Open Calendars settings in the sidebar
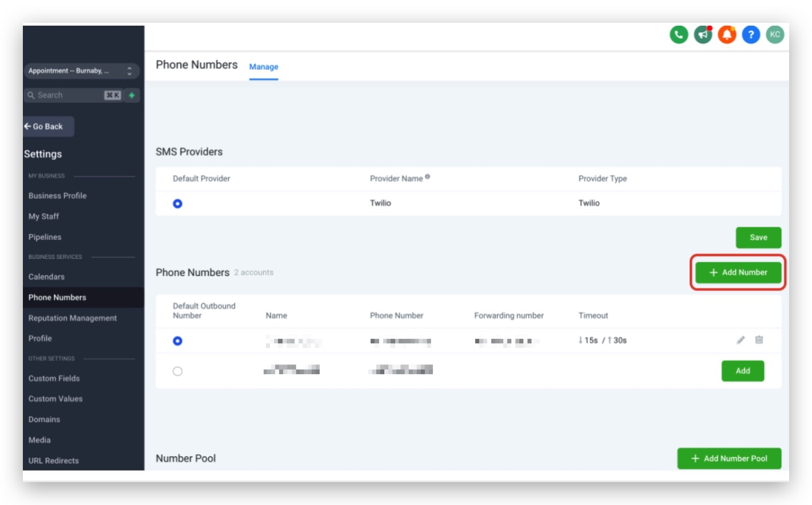This screenshot has width=812, height=505. tap(46, 277)
